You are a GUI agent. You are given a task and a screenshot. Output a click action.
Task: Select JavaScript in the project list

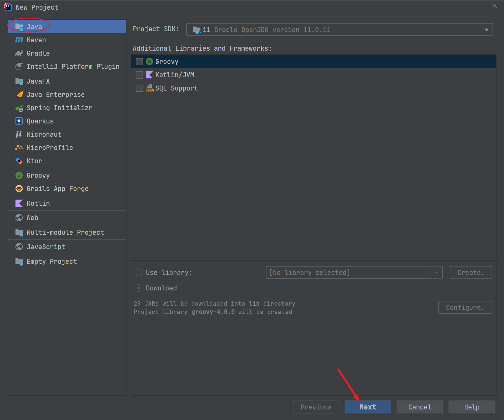pyautogui.click(x=67, y=247)
